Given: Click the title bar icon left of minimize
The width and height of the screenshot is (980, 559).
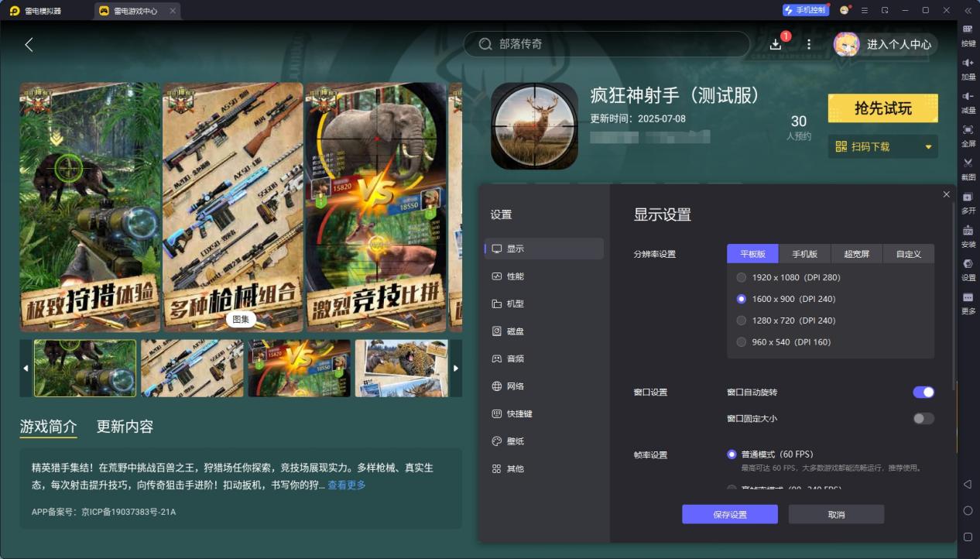Looking at the screenshot, I should click(x=885, y=10).
